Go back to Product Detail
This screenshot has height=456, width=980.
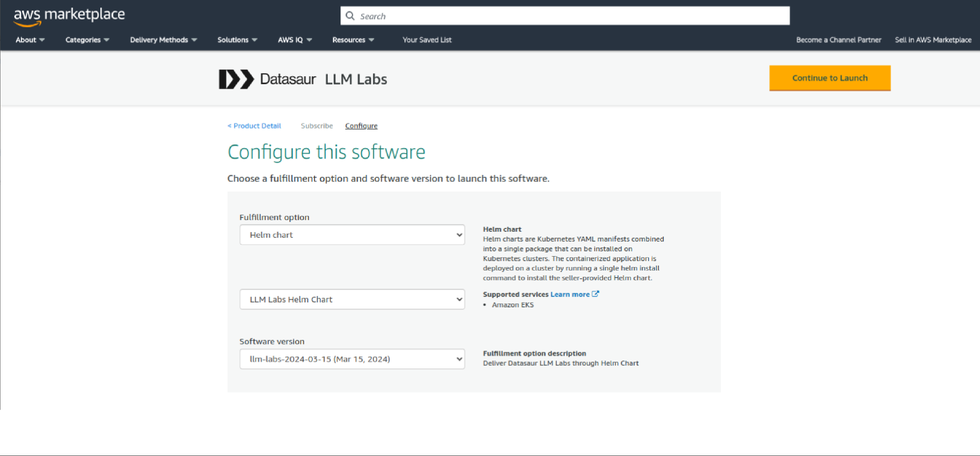(x=254, y=125)
